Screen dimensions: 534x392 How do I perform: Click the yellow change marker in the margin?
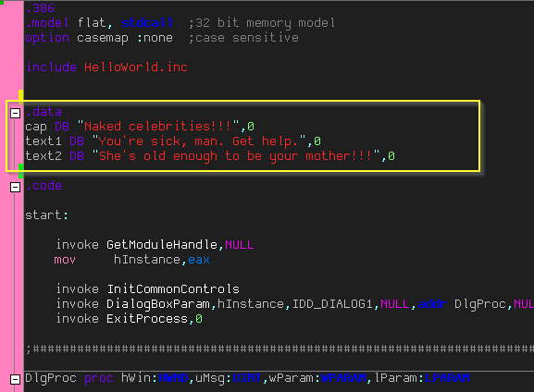coord(20,95)
